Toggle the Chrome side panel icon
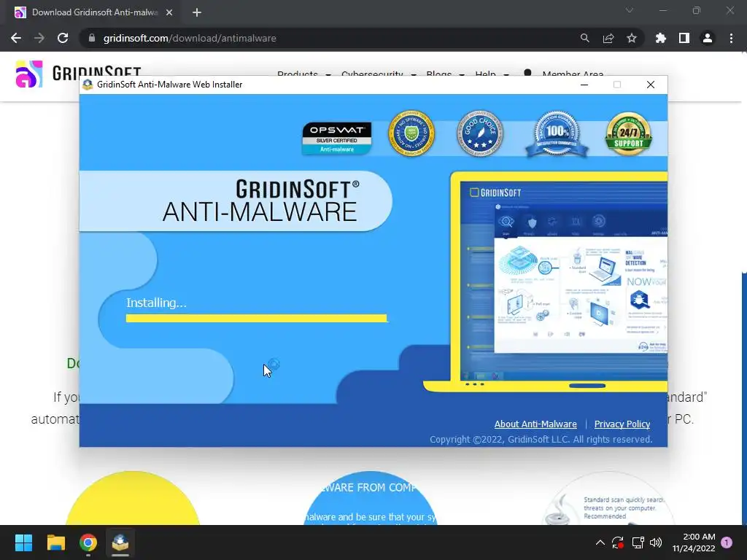 pyautogui.click(x=684, y=38)
